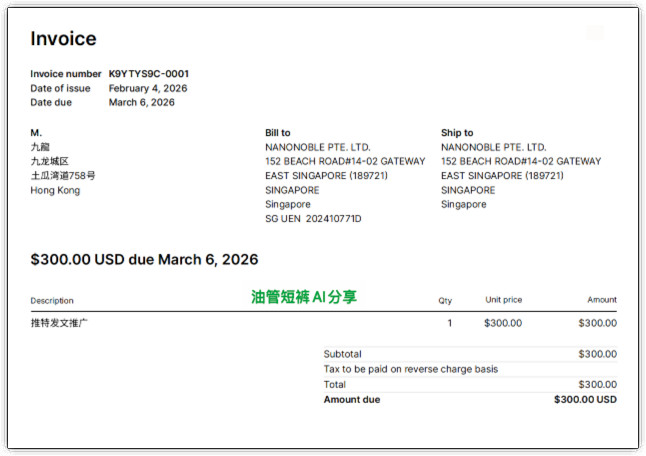Viewport: 646px width, 456px height.
Task: Click the sender name M.
Action: [x=36, y=133]
